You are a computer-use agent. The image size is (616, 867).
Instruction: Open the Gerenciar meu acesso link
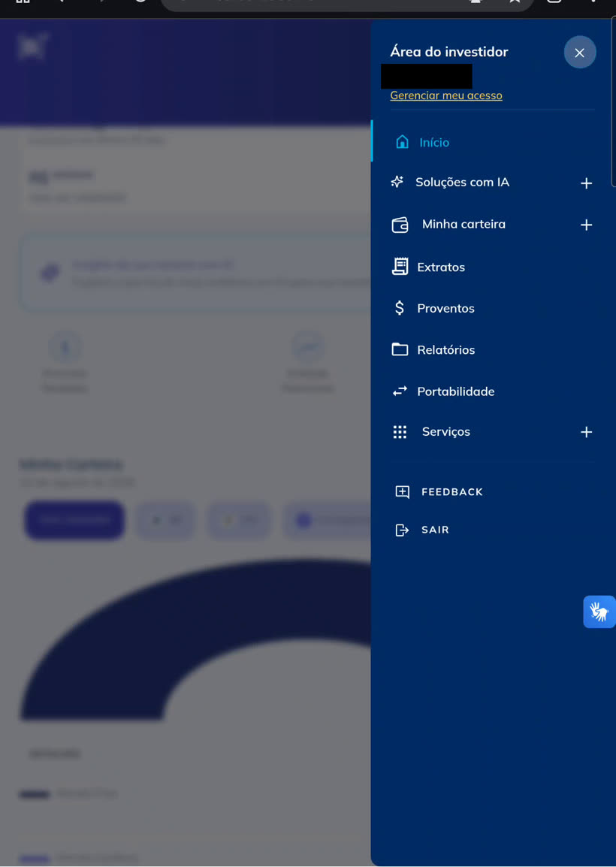446,95
